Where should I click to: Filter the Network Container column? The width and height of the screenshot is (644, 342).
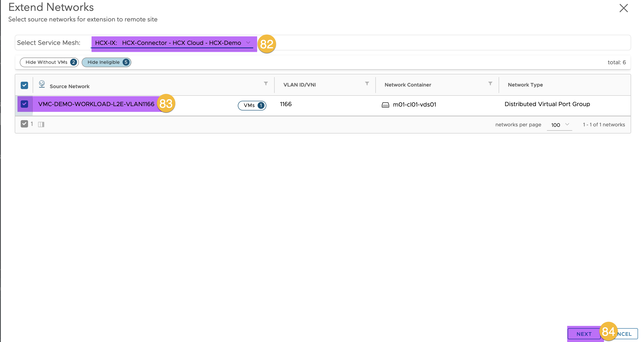[490, 84]
